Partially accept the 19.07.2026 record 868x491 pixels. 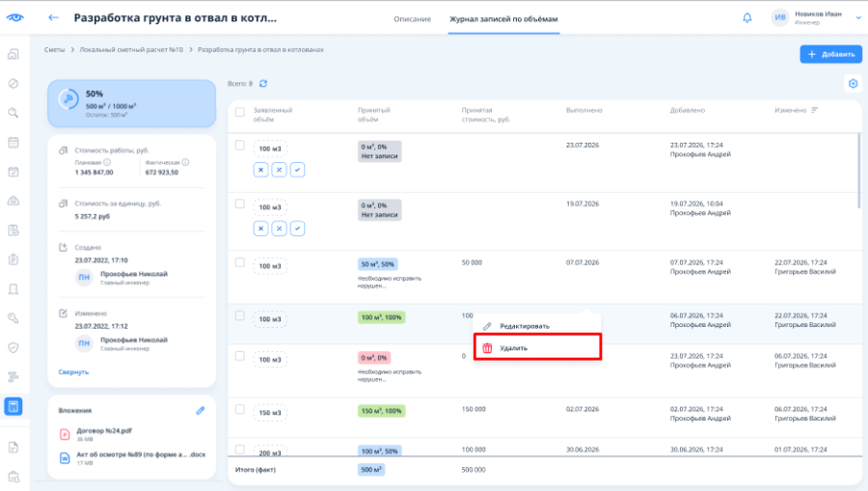point(279,229)
